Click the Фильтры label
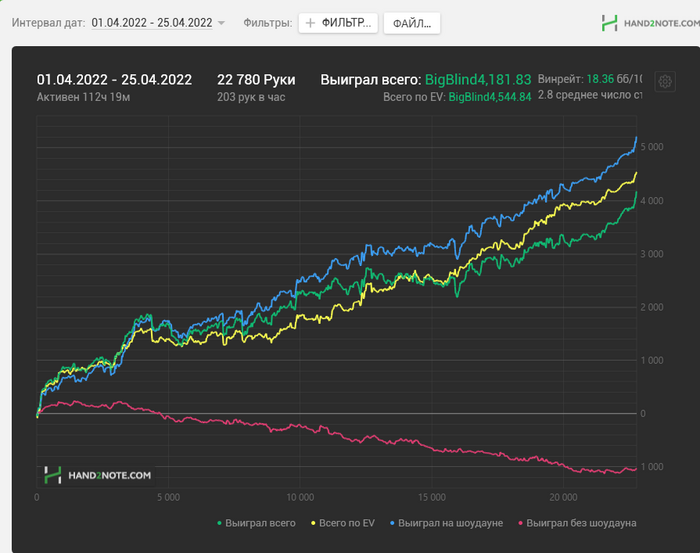This screenshot has width=700, height=553. point(268,23)
